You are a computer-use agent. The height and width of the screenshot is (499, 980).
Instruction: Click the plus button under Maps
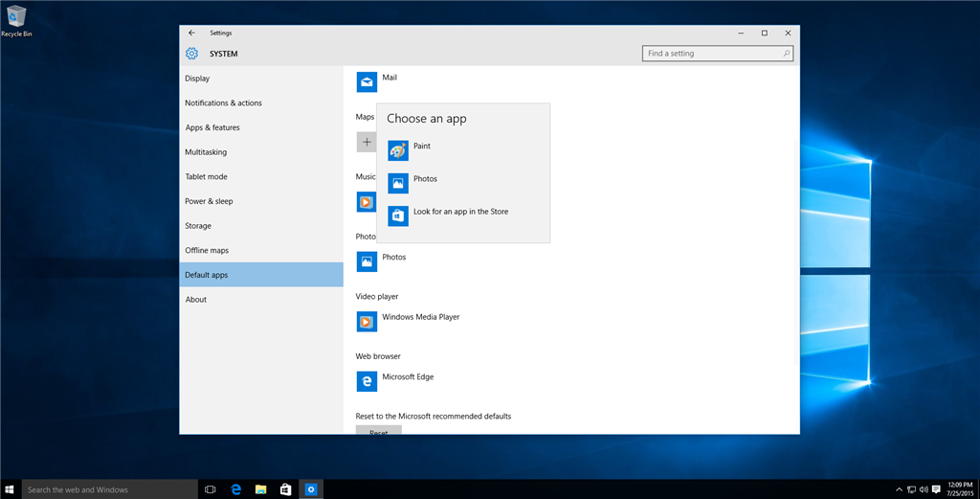367,142
